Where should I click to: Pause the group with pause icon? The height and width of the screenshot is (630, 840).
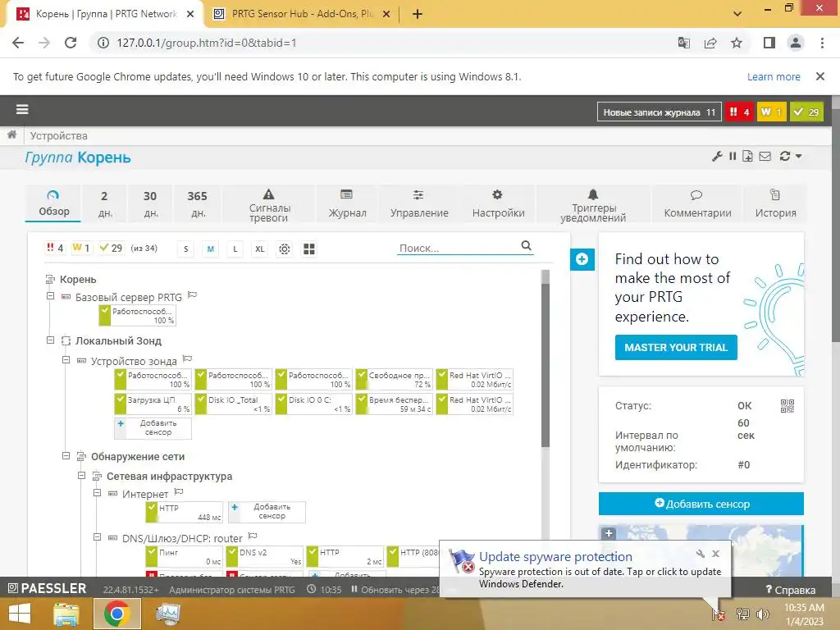point(733,157)
